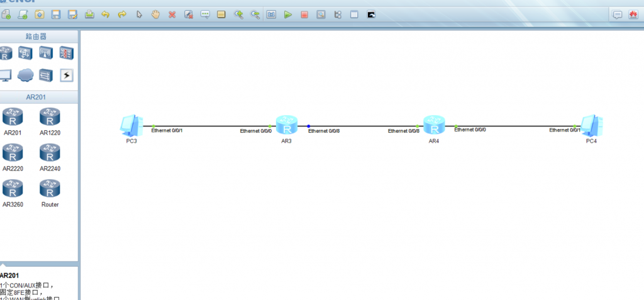This screenshot has width=644, height=300.
Task: Click the Huawei logo icon
Action: point(633,15)
